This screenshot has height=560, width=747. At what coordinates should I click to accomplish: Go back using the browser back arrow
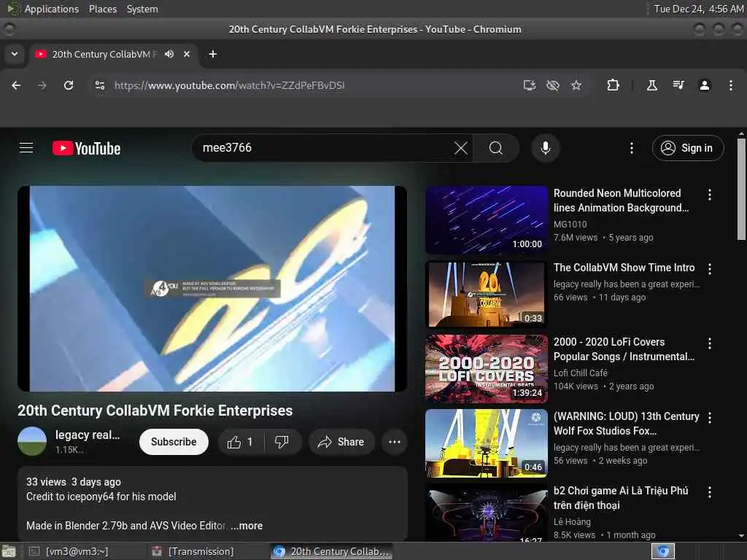pos(16,85)
